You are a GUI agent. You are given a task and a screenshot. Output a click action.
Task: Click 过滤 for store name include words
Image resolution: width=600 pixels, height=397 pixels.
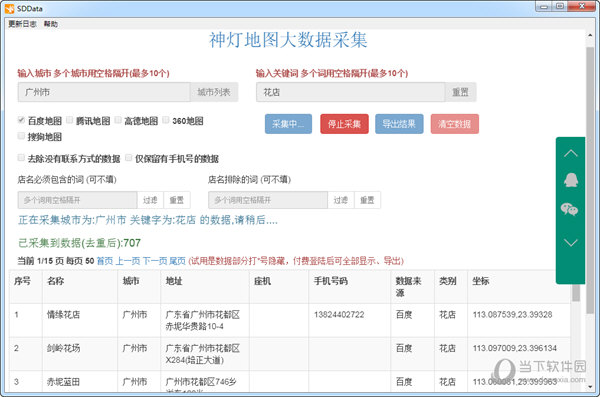150,200
